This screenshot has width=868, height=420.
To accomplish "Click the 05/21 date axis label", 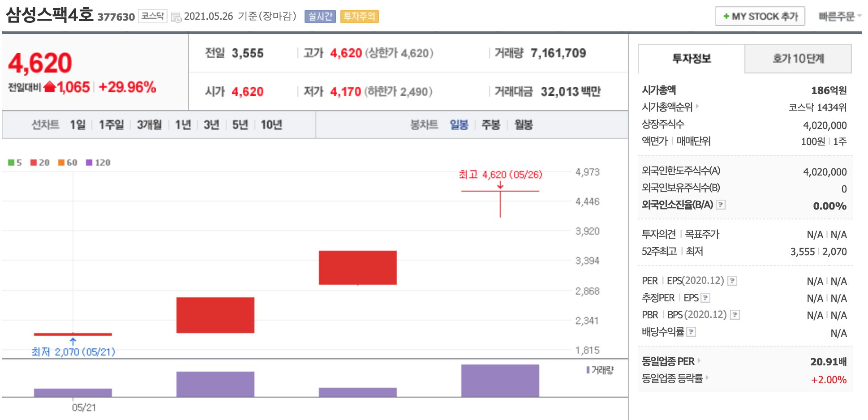I will (x=84, y=407).
